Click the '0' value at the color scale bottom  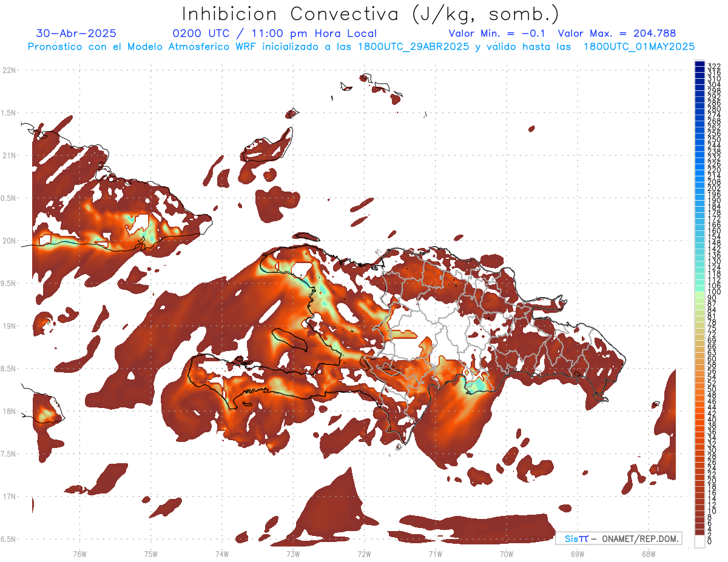[x=710, y=541]
